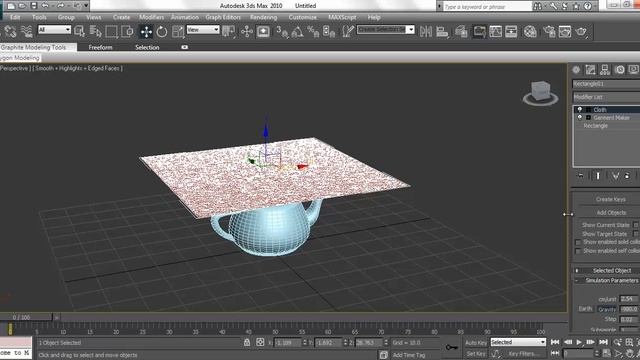The height and width of the screenshot is (360, 640).
Task: Toggle Window/Crossing selection icon
Action: click(x=127, y=31)
